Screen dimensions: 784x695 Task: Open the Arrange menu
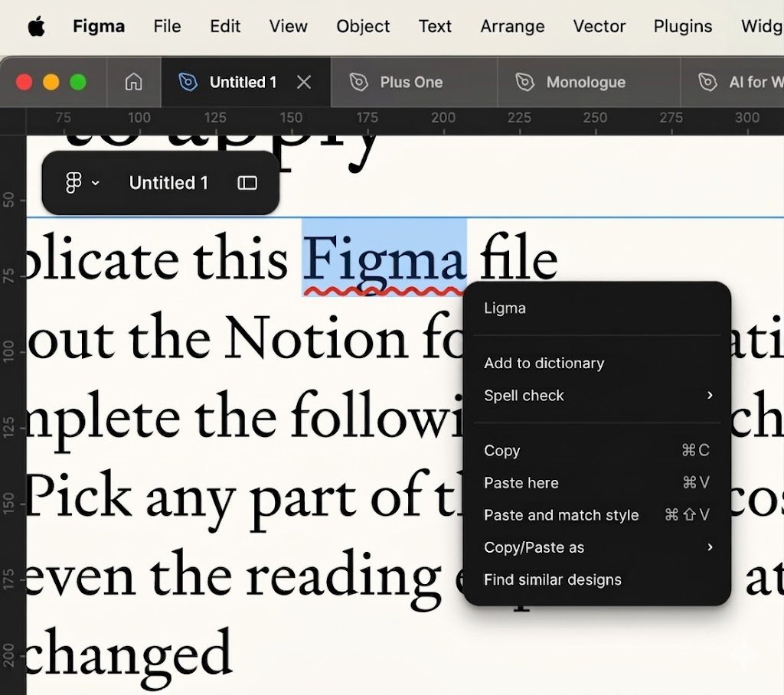click(x=512, y=26)
